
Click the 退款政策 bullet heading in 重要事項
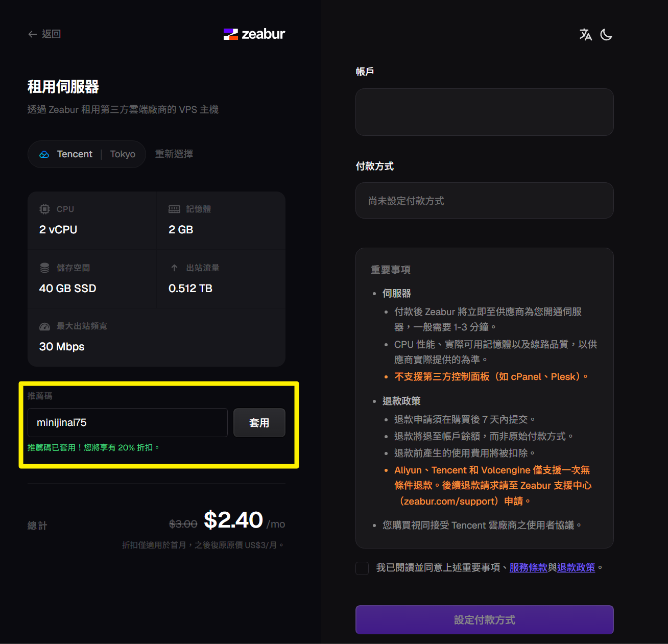click(x=401, y=401)
